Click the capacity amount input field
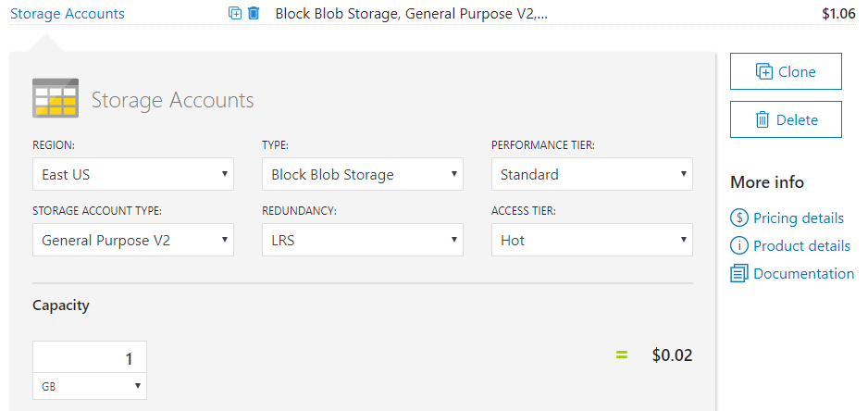 (90, 358)
